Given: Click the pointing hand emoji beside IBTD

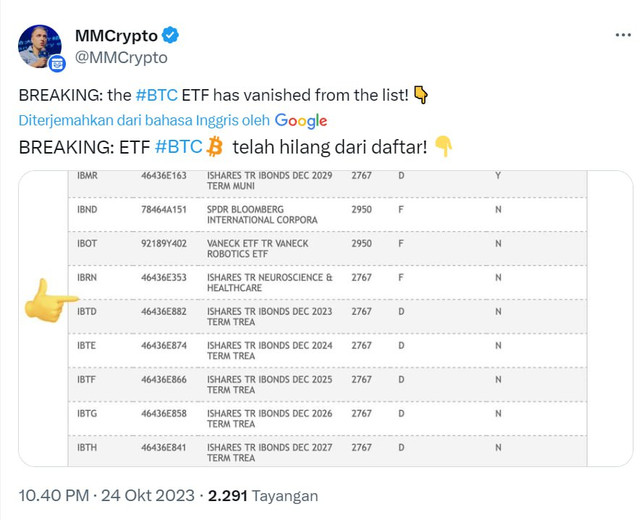Looking at the screenshot, I should click(51, 301).
